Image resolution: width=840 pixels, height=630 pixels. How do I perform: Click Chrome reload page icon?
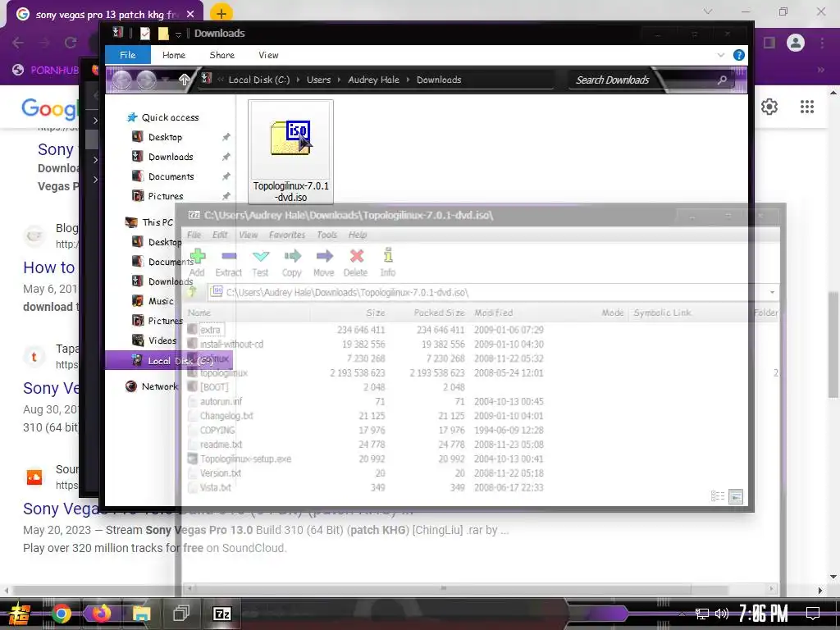tap(71, 43)
